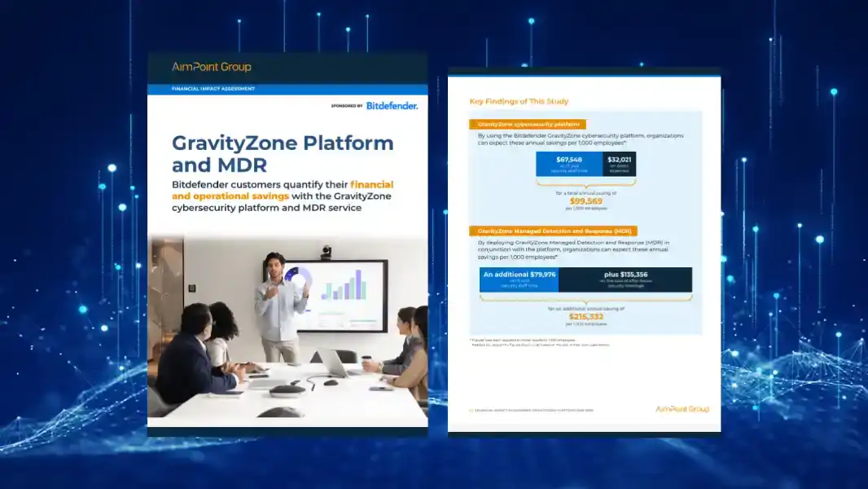Click the Bitdefender sponsor logo
The width and height of the screenshot is (868, 489).
pos(392,106)
